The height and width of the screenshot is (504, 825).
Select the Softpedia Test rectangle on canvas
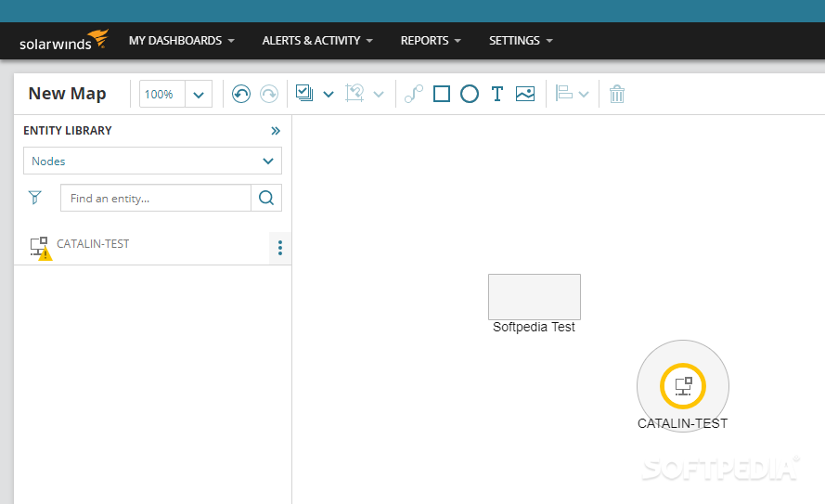point(535,297)
